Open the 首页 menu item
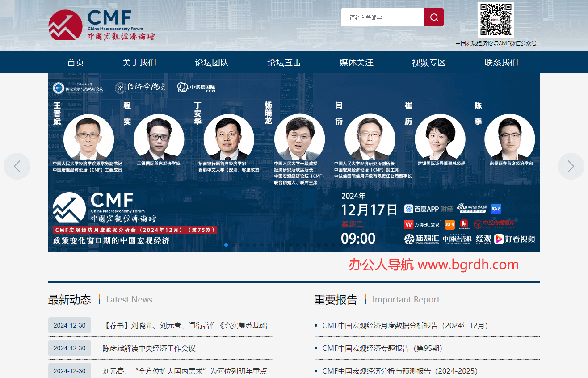The width and height of the screenshot is (588, 378). click(76, 62)
